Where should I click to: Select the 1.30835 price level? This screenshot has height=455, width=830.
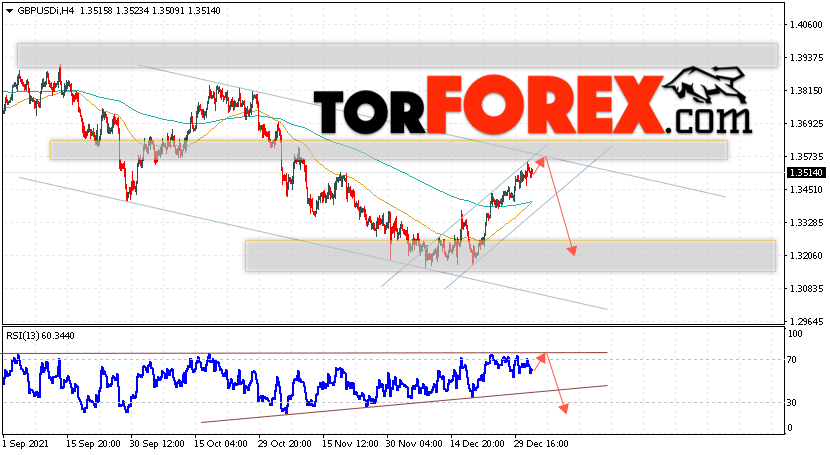pos(806,289)
